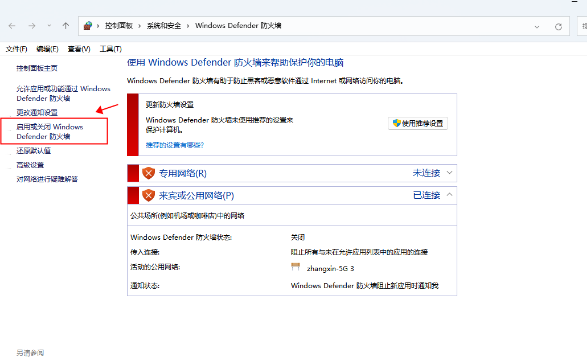Click shield icon on 使用推荐设置 button
The width and height of the screenshot is (587, 364).
(x=396, y=123)
